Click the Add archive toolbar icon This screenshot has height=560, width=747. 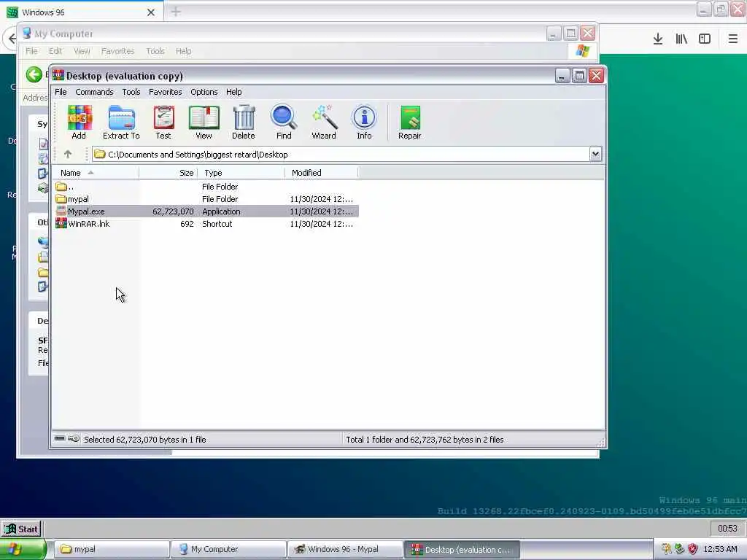click(79, 122)
